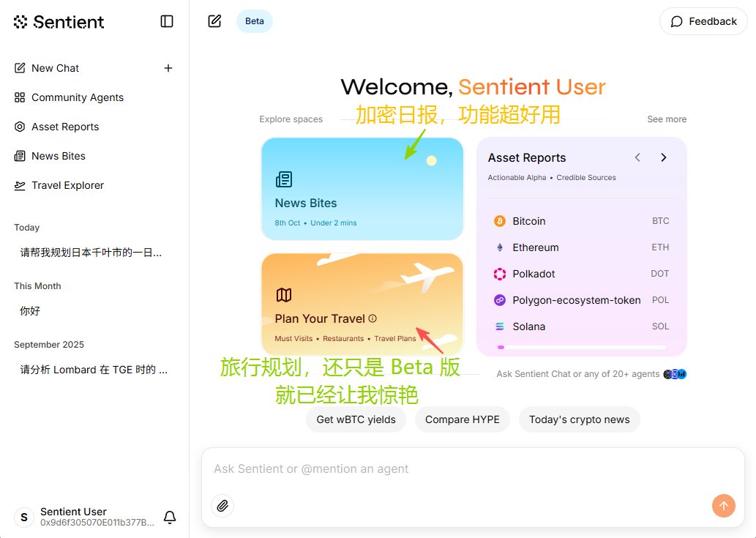This screenshot has width=756, height=538.
Task: Click the pencil icon beside New Chat label
Action: pyautogui.click(x=20, y=68)
